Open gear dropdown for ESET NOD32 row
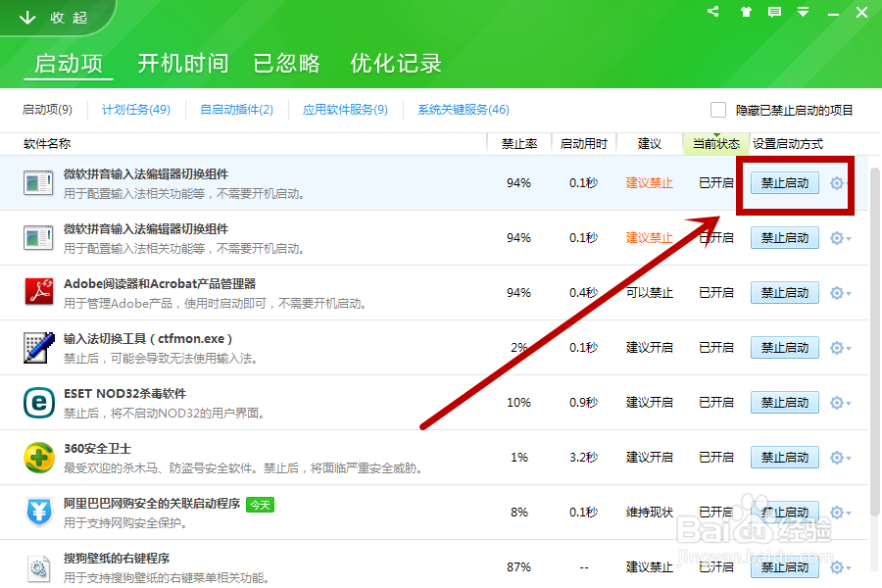882x588 pixels. 841,403
